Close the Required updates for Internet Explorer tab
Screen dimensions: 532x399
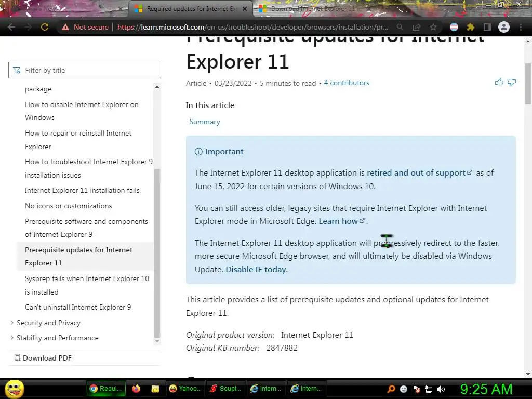click(245, 9)
